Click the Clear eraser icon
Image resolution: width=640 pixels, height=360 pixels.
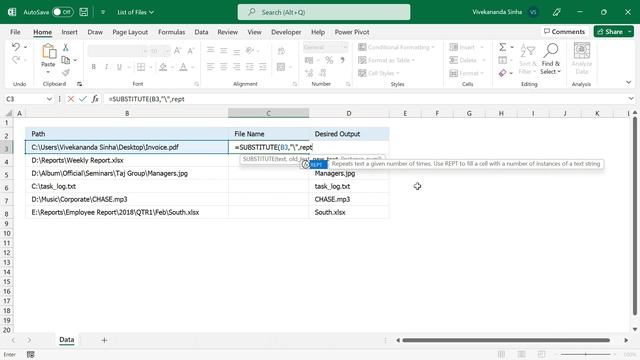click(502, 73)
